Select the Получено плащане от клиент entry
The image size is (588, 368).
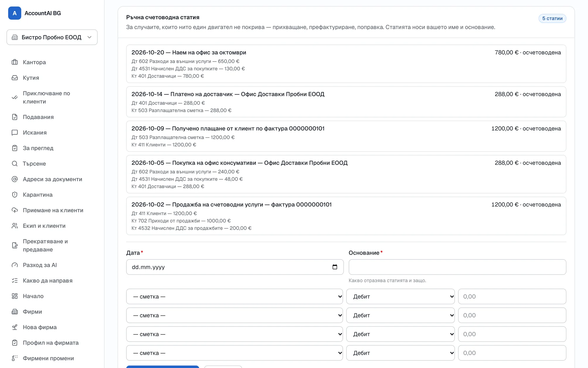[x=346, y=136]
